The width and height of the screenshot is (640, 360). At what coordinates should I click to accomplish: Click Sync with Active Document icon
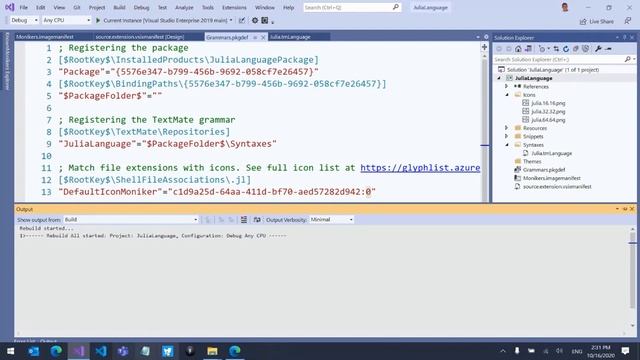(556, 49)
